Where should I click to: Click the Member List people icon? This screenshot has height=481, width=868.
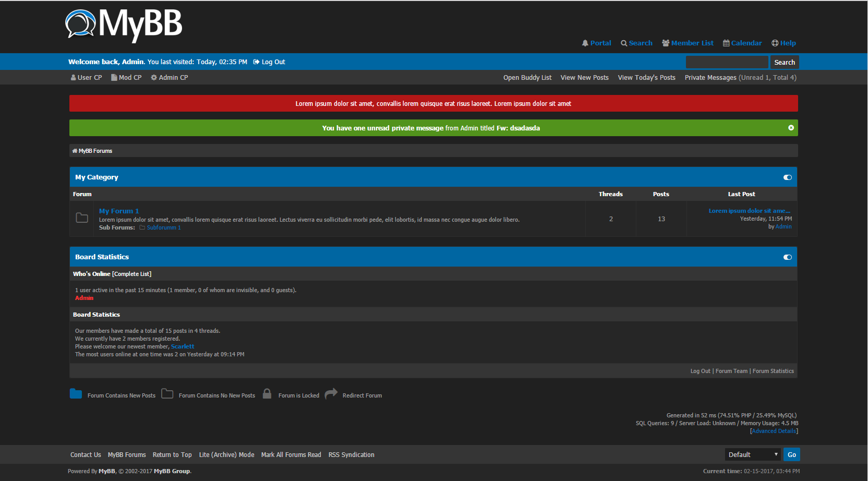(666, 43)
